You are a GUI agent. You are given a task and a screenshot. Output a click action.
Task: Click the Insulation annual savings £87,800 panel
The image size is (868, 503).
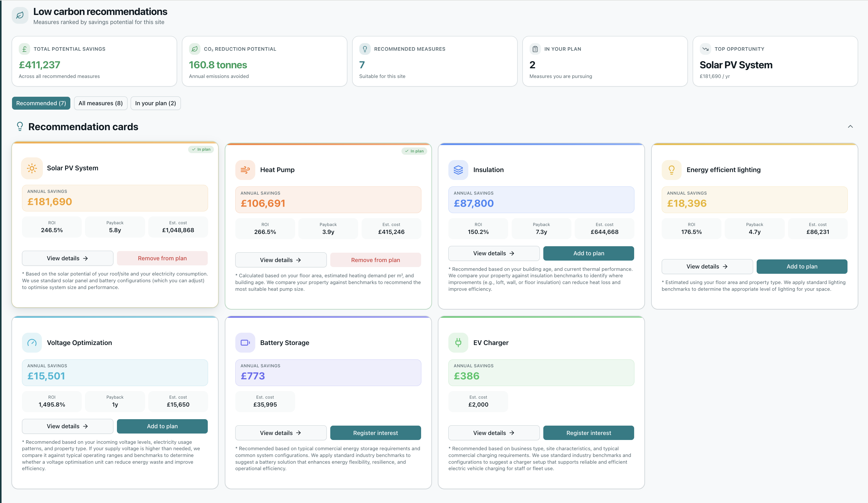(x=541, y=200)
